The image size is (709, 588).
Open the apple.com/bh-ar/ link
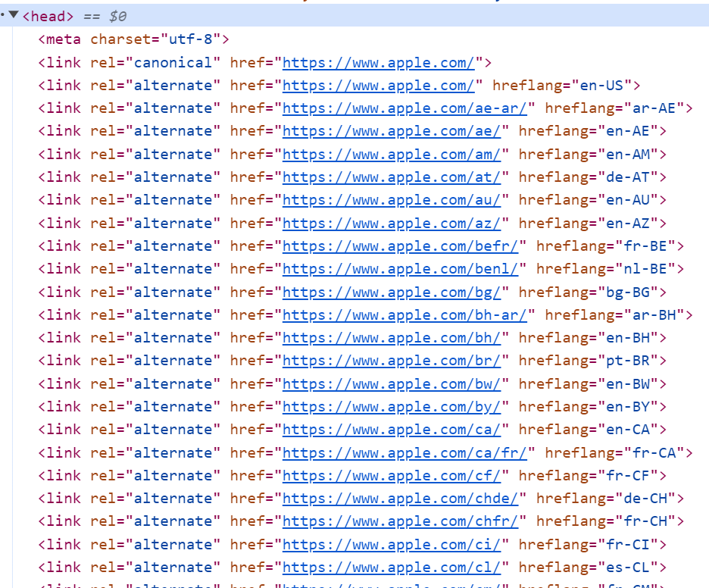coord(404,314)
